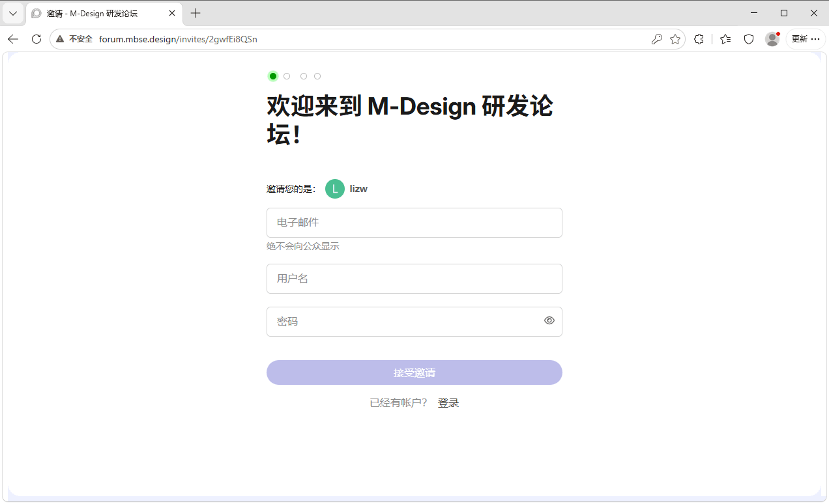
Task: Open a new browser tab
Action: point(196,13)
